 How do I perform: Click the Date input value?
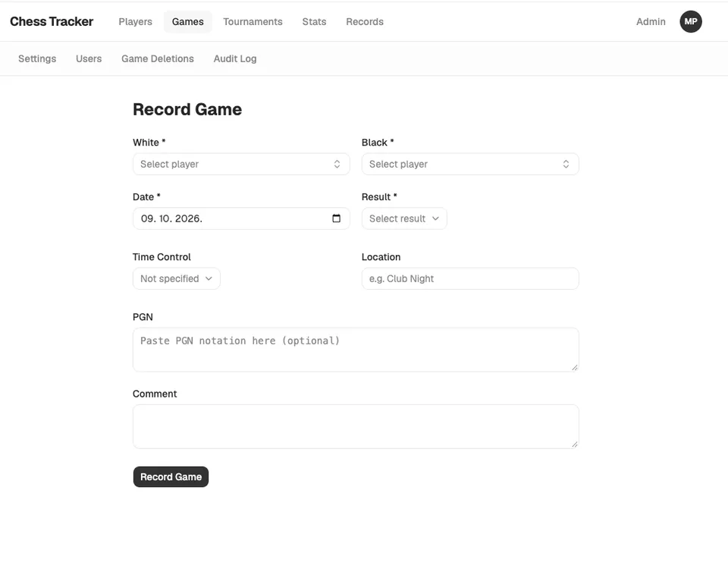[171, 218]
